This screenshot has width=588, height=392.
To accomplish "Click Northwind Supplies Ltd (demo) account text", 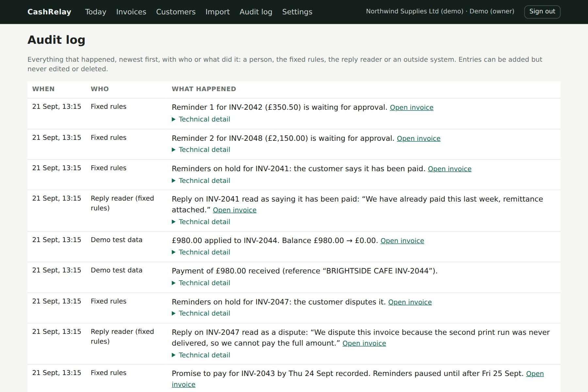I will (415, 11).
